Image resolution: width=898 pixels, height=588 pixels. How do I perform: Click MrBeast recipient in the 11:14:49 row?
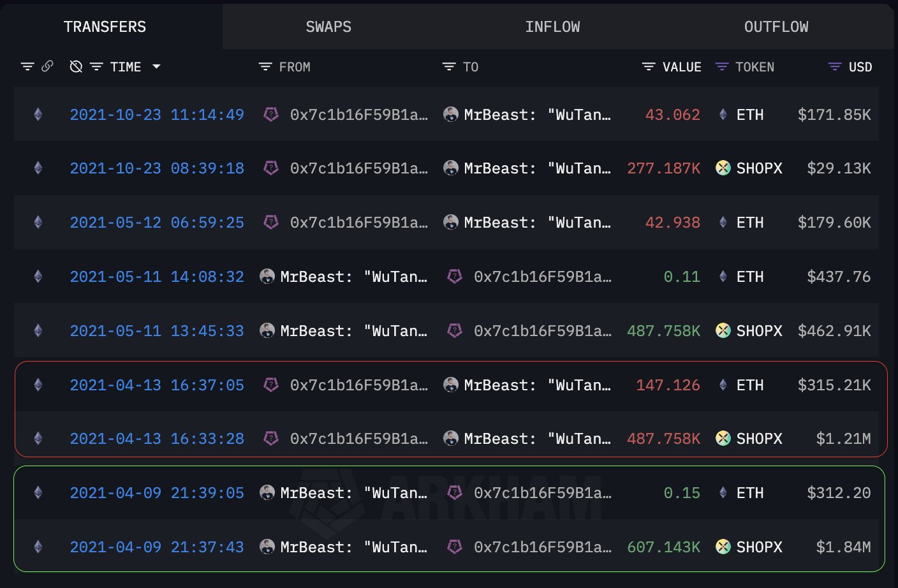click(x=537, y=115)
